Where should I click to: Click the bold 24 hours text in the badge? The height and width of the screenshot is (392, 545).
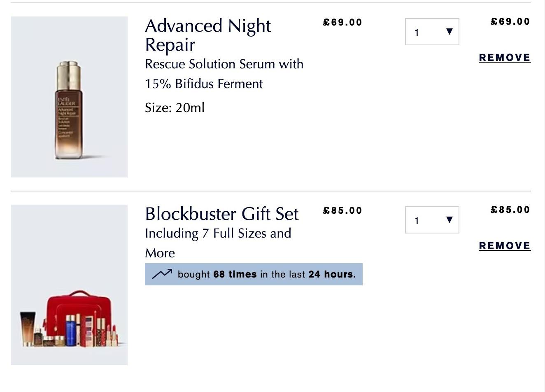(x=331, y=274)
